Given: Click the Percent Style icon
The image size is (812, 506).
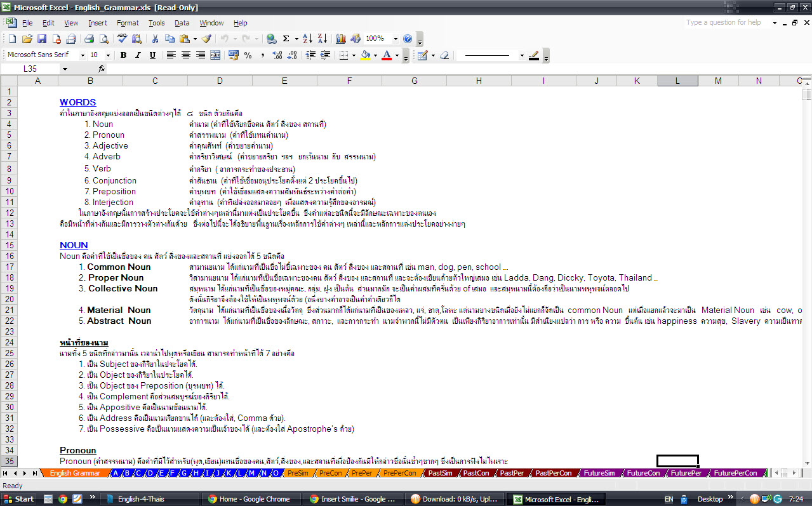Looking at the screenshot, I should click(248, 55).
